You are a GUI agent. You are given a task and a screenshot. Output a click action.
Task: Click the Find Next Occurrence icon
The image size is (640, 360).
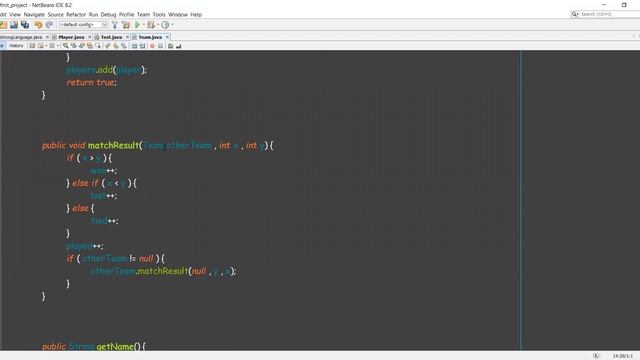[82, 46]
